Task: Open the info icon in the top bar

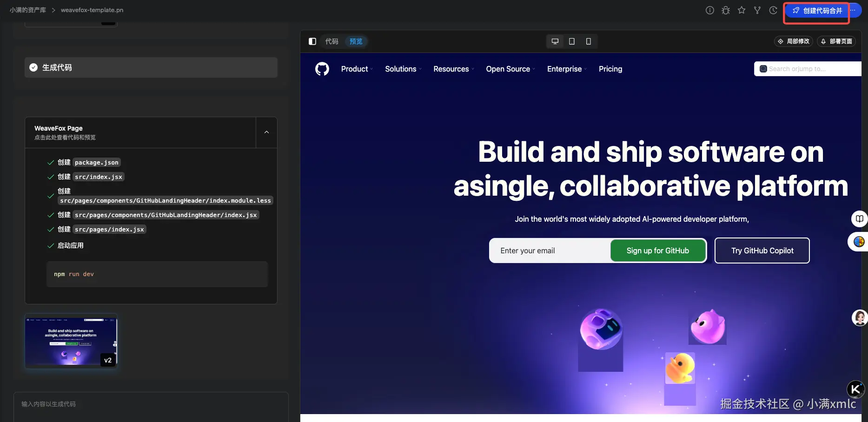Action: pos(709,10)
